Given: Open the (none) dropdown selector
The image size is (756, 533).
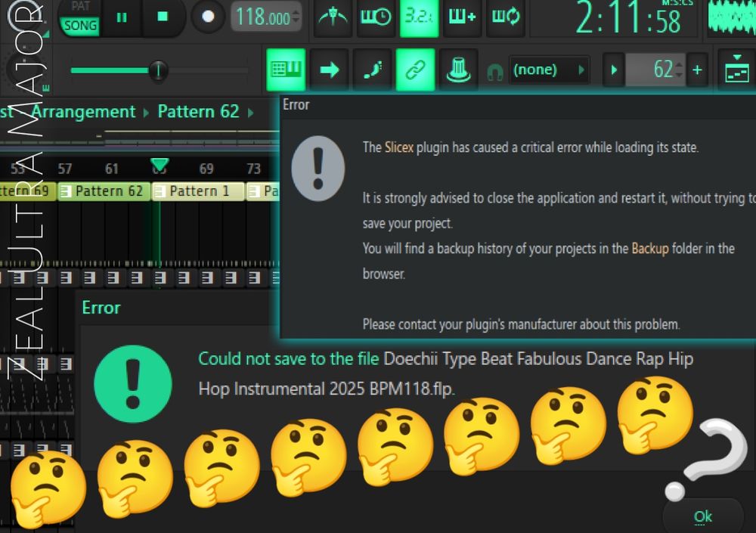Looking at the screenshot, I should [549, 70].
